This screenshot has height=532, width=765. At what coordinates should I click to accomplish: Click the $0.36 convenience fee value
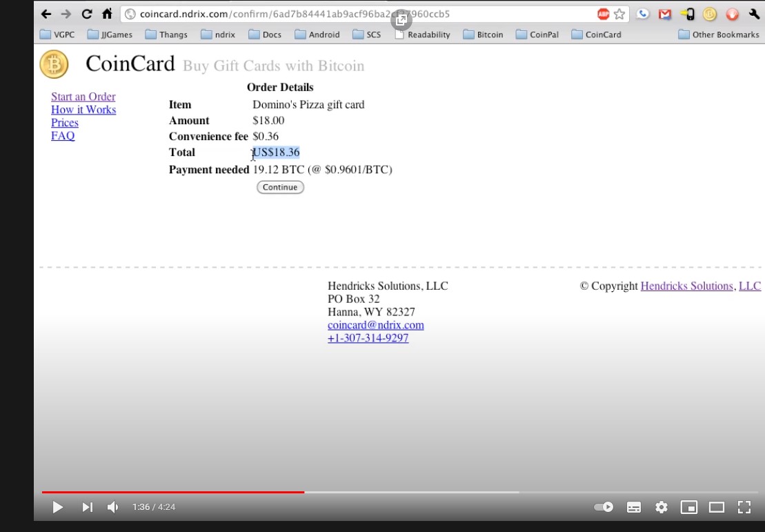pos(266,137)
